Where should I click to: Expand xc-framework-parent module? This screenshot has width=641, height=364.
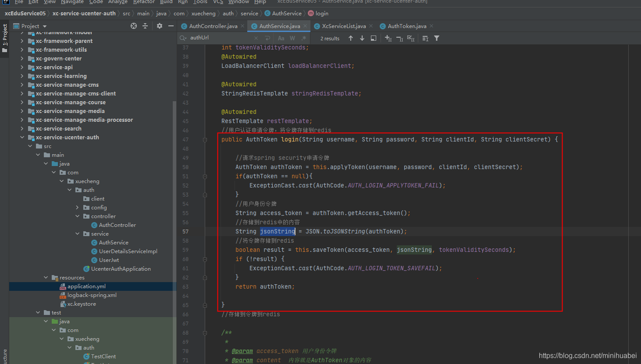click(x=22, y=41)
